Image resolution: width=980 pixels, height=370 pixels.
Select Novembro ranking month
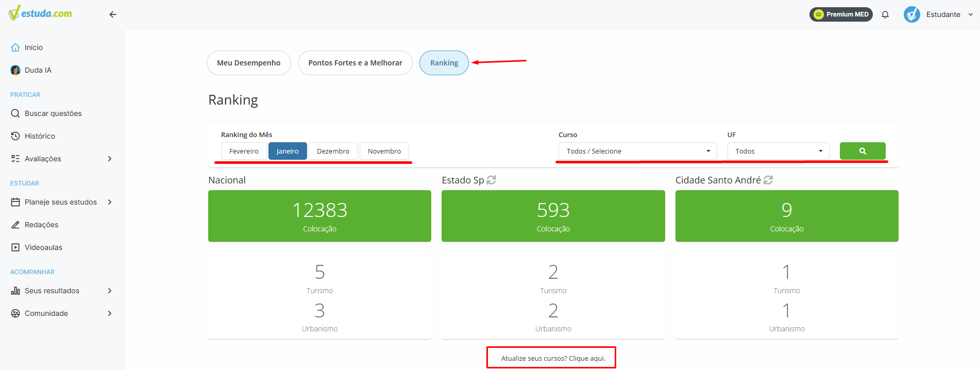(384, 151)
